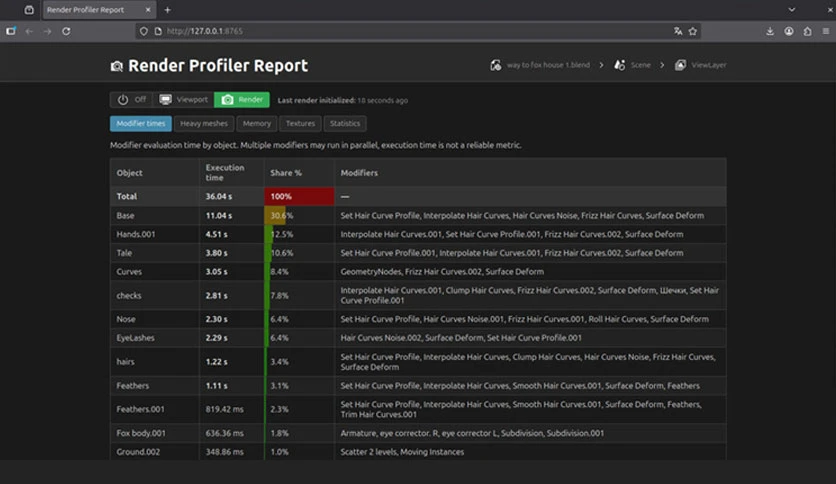Click the Last render initialized status text

(342, 100)
